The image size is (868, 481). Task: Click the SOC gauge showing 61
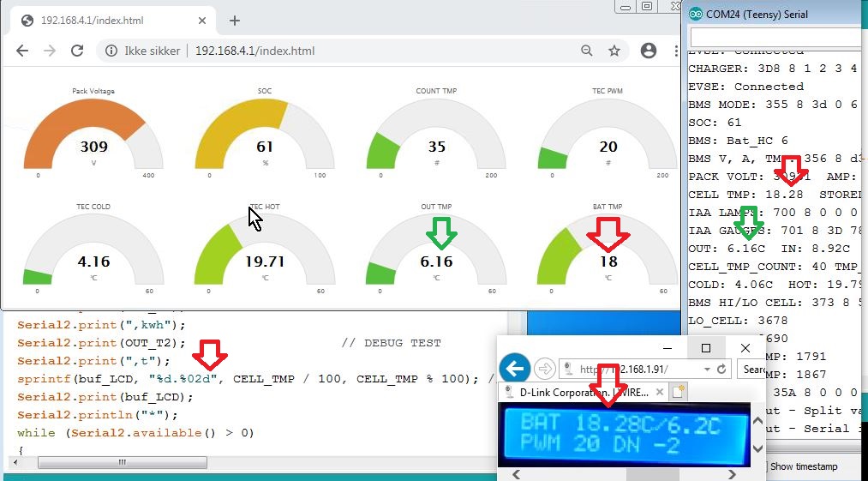coord(265,133)
